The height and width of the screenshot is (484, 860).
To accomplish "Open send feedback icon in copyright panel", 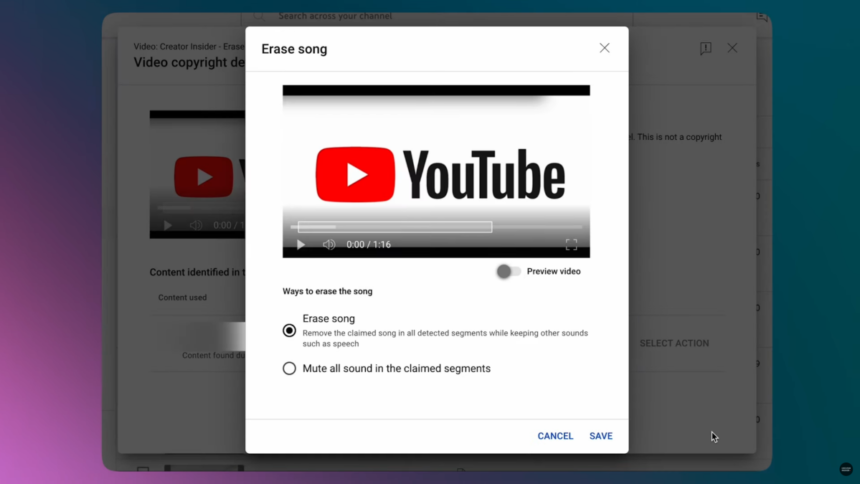I will pyautogui.click(x=705, y=48).
